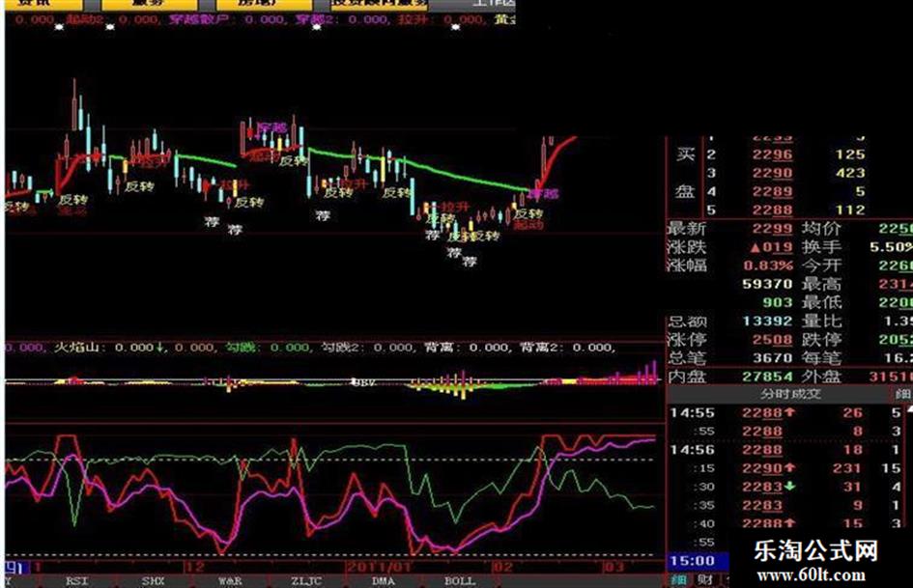Click the highlighted 15:00 time box

click(x=697, y=561)
